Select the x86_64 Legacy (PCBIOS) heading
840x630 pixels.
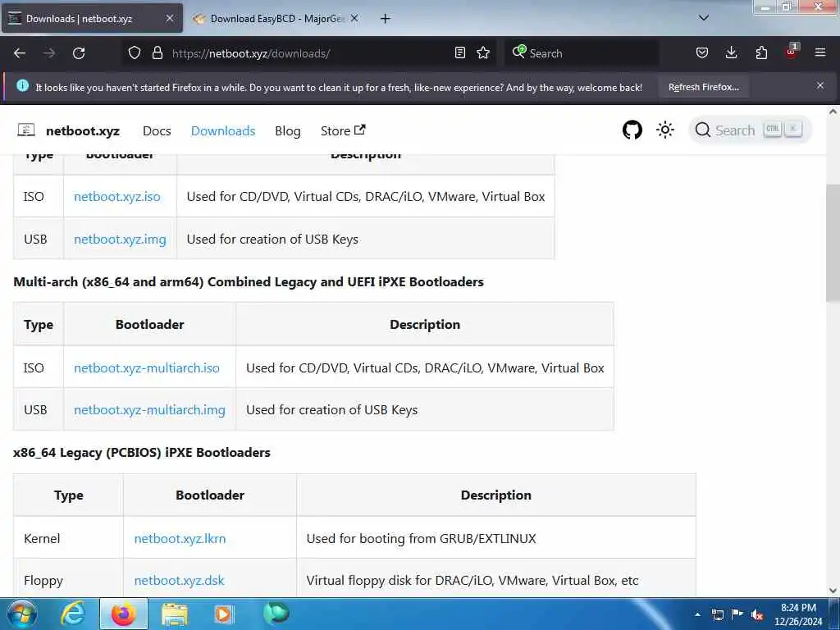[x=141, y=452]
